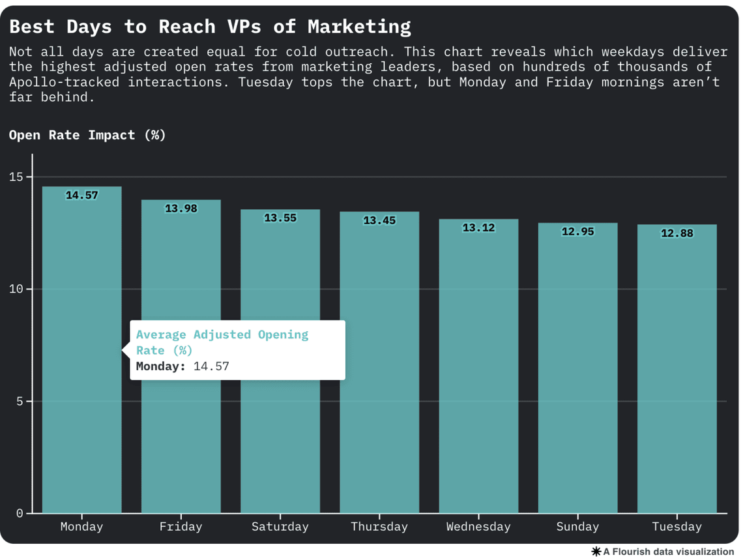
Task: Click the 'Wednesday' x-axis label
Action: 478,526
